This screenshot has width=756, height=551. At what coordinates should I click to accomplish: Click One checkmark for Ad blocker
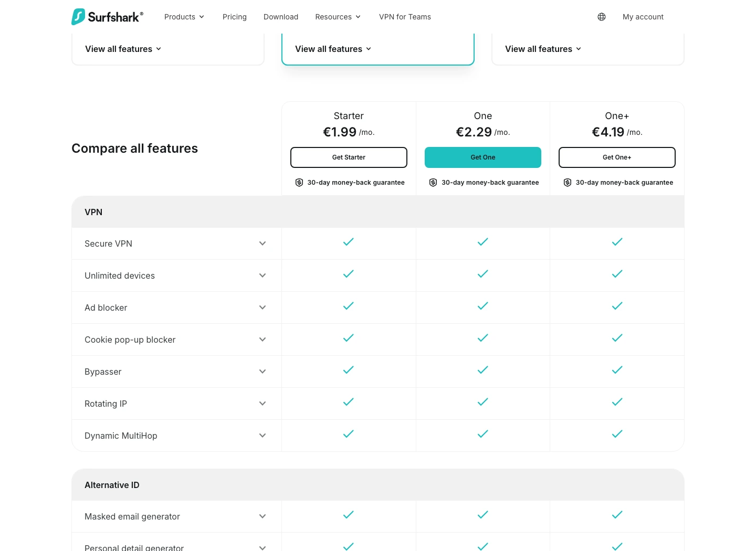point(483,306)
